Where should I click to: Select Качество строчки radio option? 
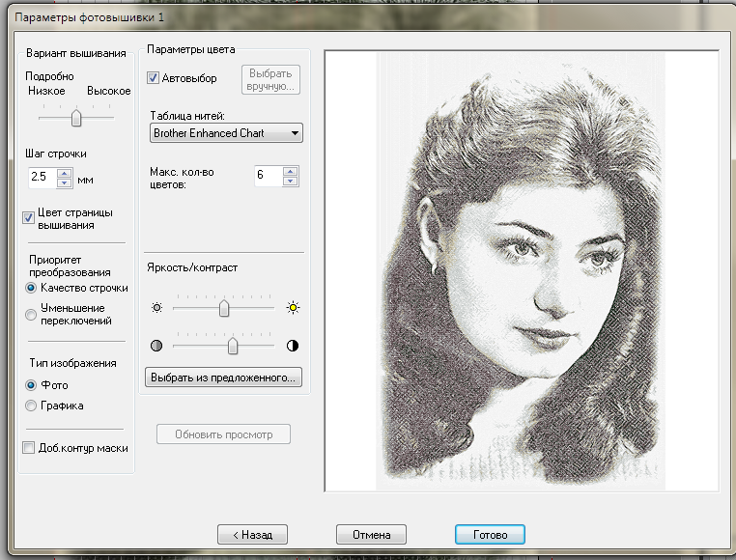[31, 288]
